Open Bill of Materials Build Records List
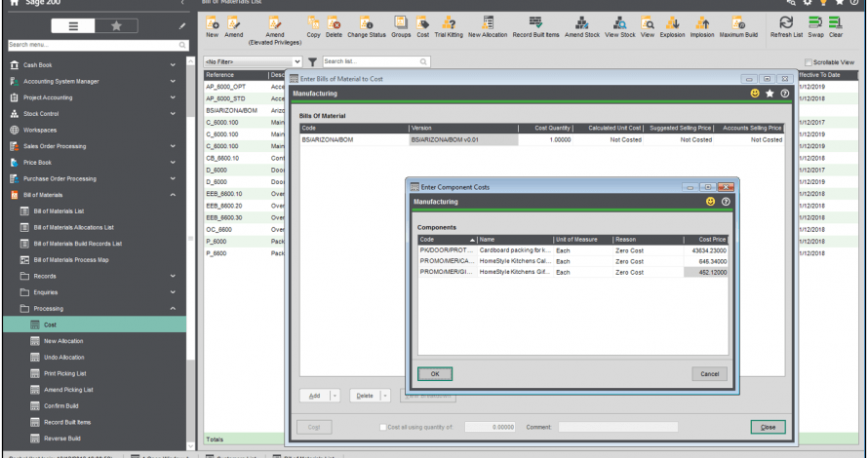This screenshot has width=868, height=458. click(77, 244)
